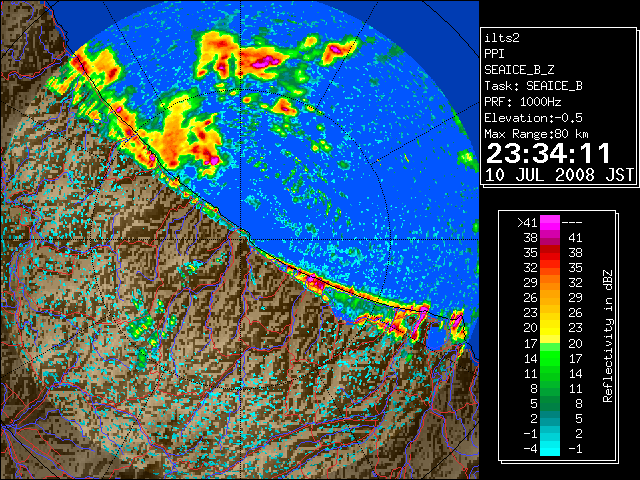This screenshot has width=640, height=480.
Task: Click the radar origin where dotted lines cross
Action: [x=241, y=240]
